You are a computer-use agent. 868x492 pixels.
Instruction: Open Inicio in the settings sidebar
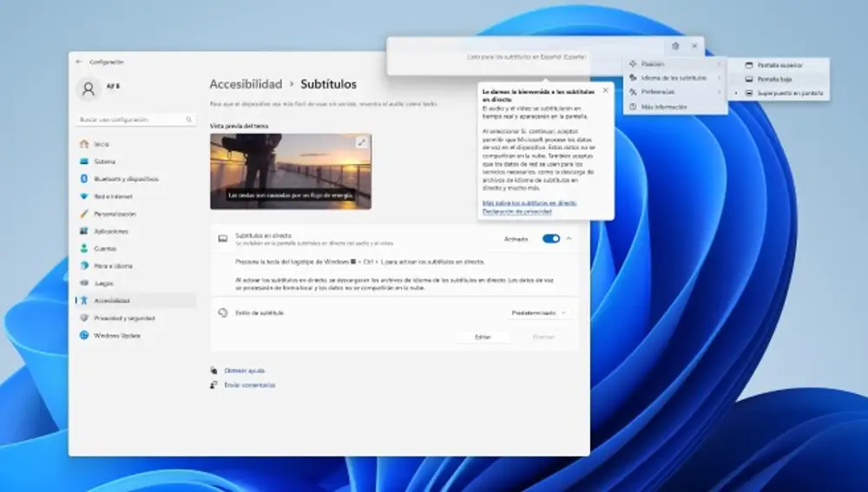136,144
